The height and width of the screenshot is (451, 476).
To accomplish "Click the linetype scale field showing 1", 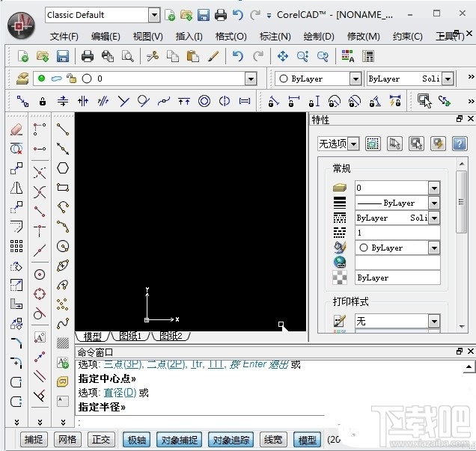I will pos(397,233).
